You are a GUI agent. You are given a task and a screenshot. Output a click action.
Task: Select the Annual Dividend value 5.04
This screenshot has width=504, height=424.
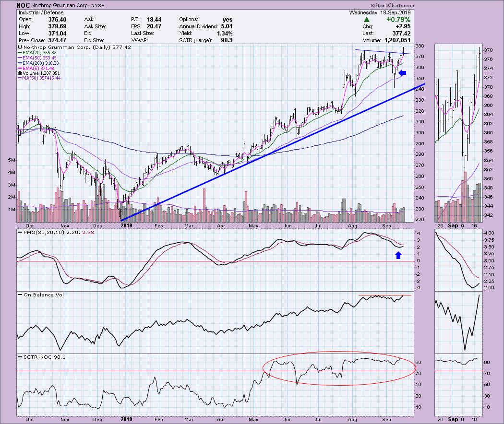pos(227,26)
